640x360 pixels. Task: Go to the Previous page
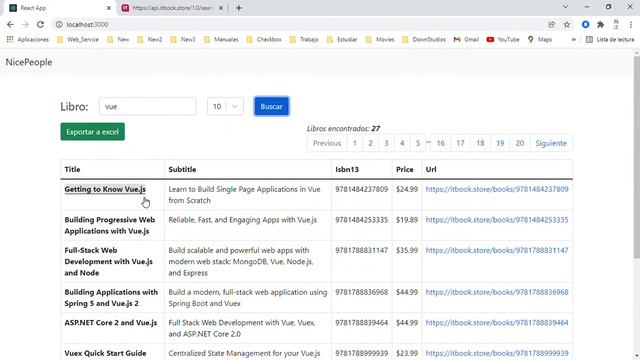327,143
